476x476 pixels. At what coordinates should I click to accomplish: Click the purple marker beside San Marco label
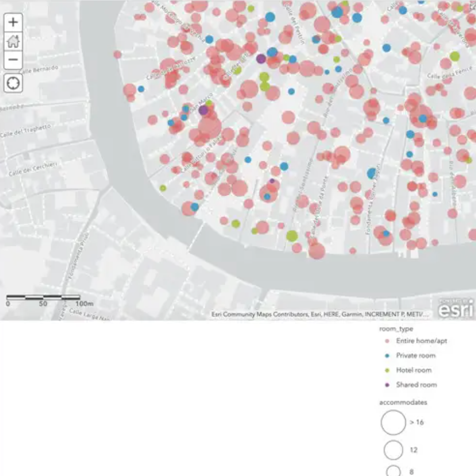(204, 110)
